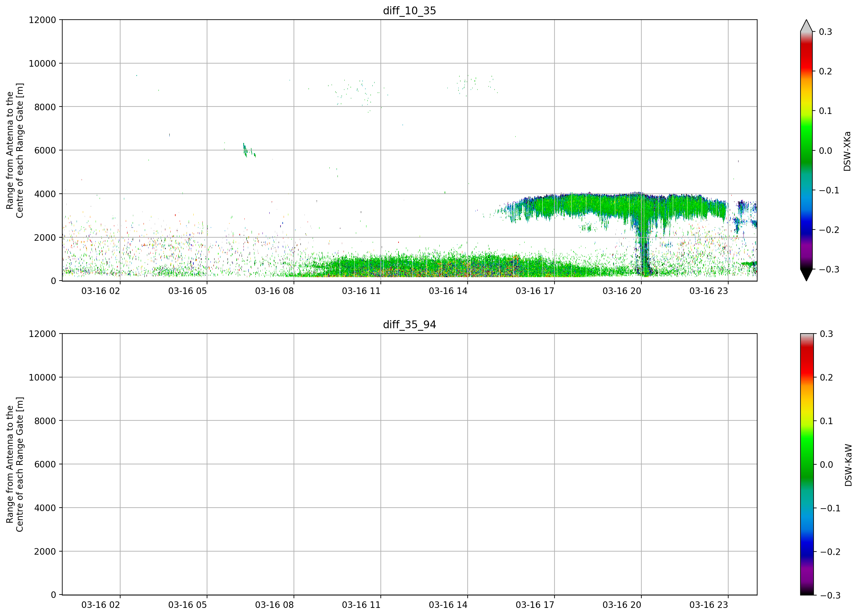859x616 pixels.
Task: Click the 03-16 20 label under top plot
Action: click(621, 291)
